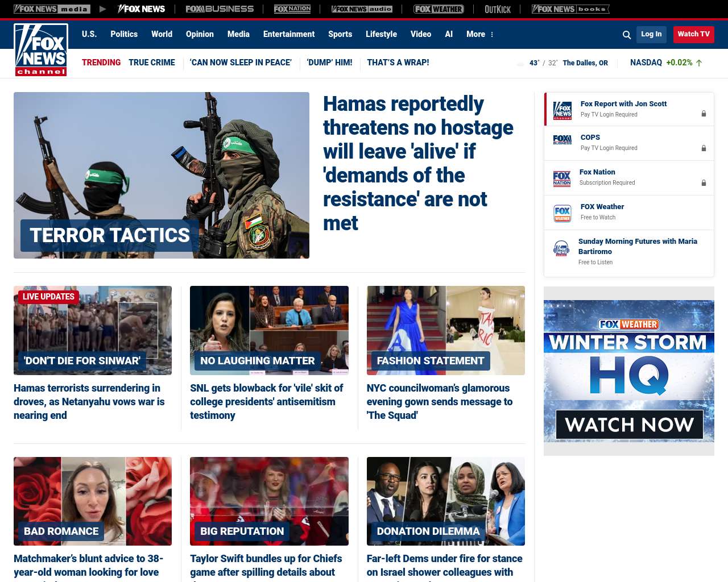
Task: Open the NO LAUGHING MATTER thumbnail
Action: 269,330
